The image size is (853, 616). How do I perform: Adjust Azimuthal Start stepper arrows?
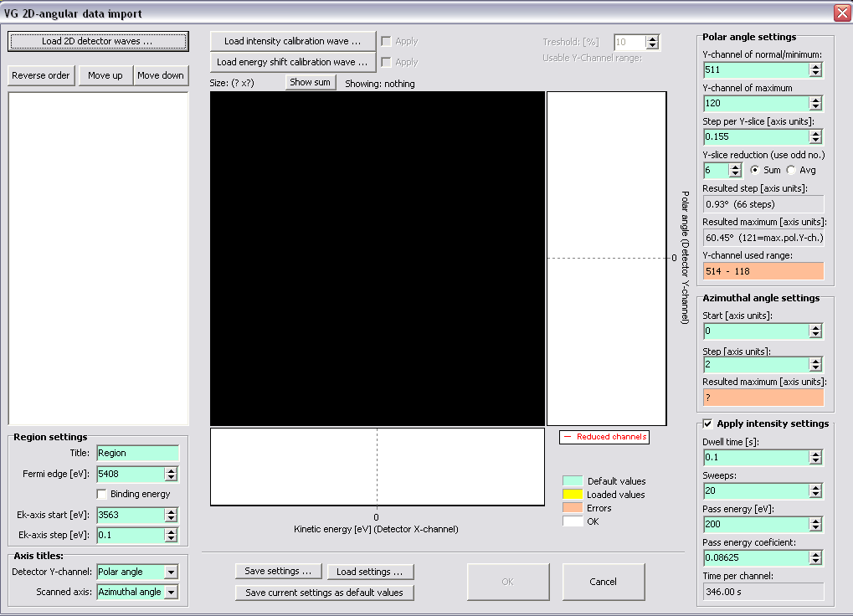coord(815,331)
